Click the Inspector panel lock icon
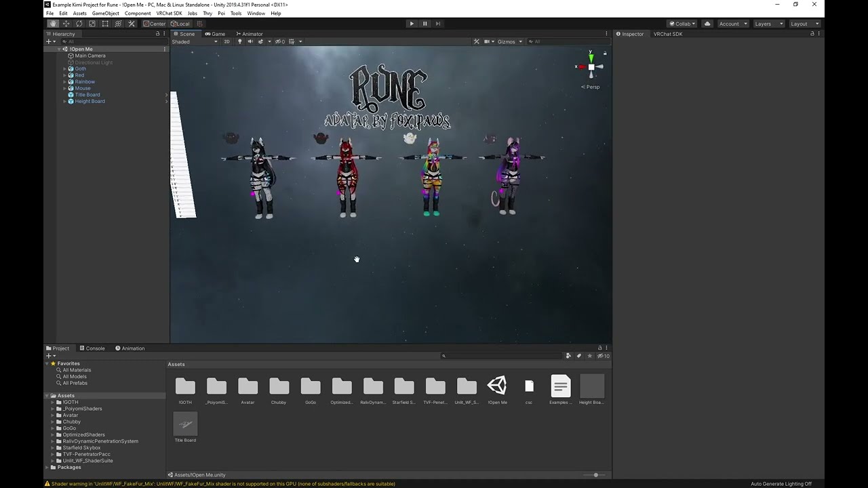Image resolution: width=868 pixels, height=488 pixels. (x=812, y=34)
